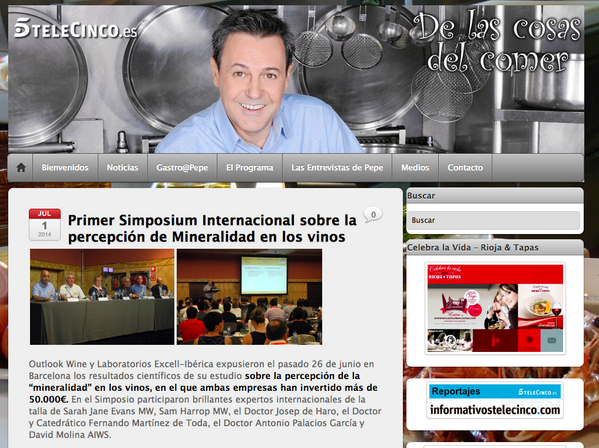
Task: Open the informativostelecinco.com Reportajes banner
Action: 495,401
